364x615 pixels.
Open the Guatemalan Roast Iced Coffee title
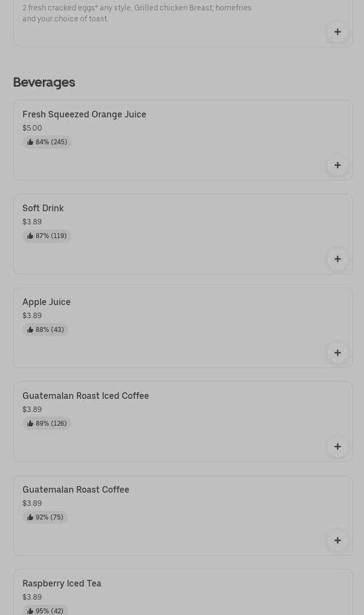click(x=86, y=396)
